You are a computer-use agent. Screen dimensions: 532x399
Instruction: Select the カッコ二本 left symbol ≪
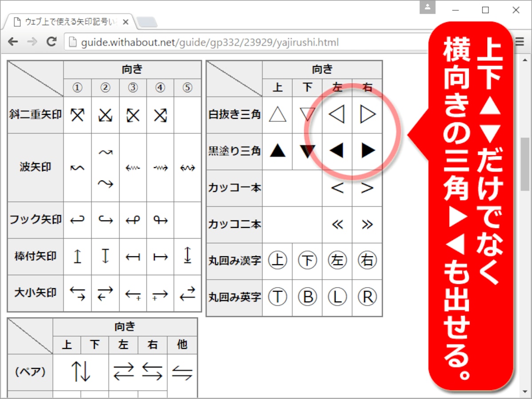[x=337, y=224]
